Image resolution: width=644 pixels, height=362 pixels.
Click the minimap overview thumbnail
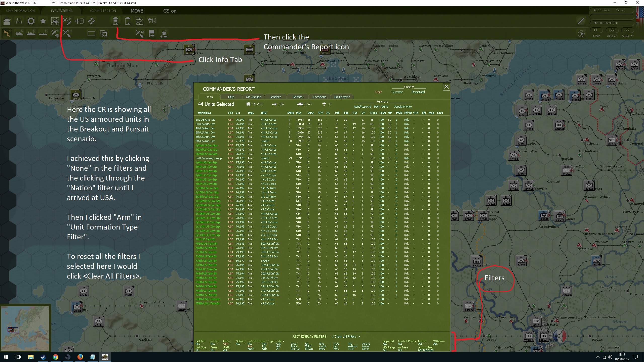pos(25,327)
